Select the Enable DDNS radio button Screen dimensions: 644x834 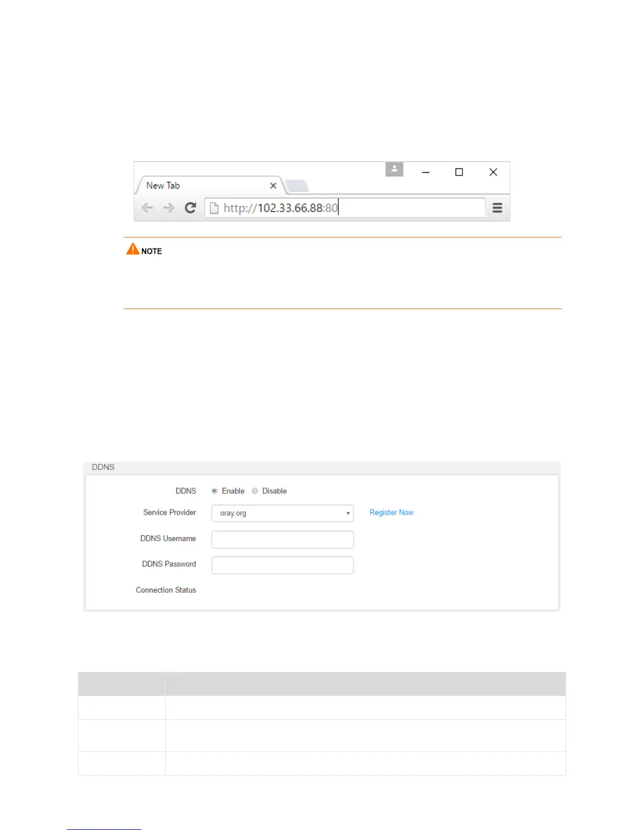coord(214,491)
